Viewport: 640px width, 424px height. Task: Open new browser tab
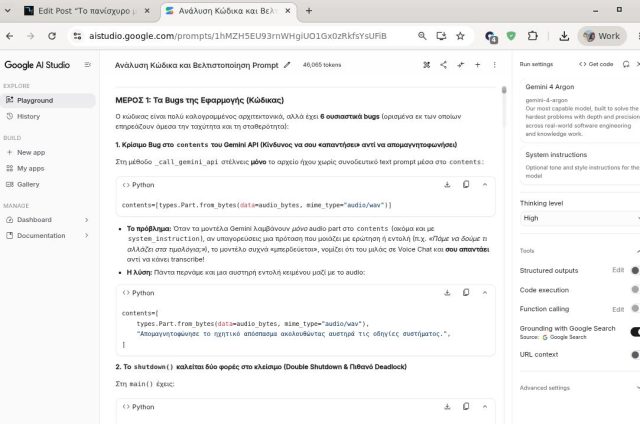coord(309,11)
